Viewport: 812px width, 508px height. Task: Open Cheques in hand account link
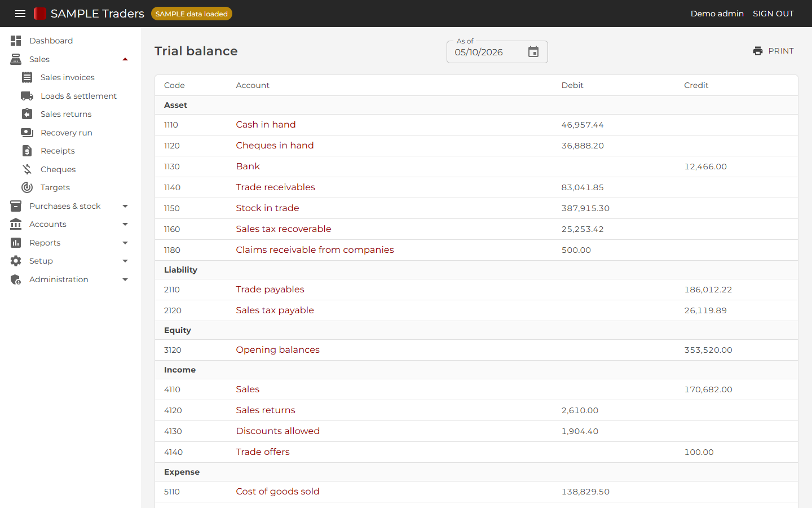(x=275, y=146)
